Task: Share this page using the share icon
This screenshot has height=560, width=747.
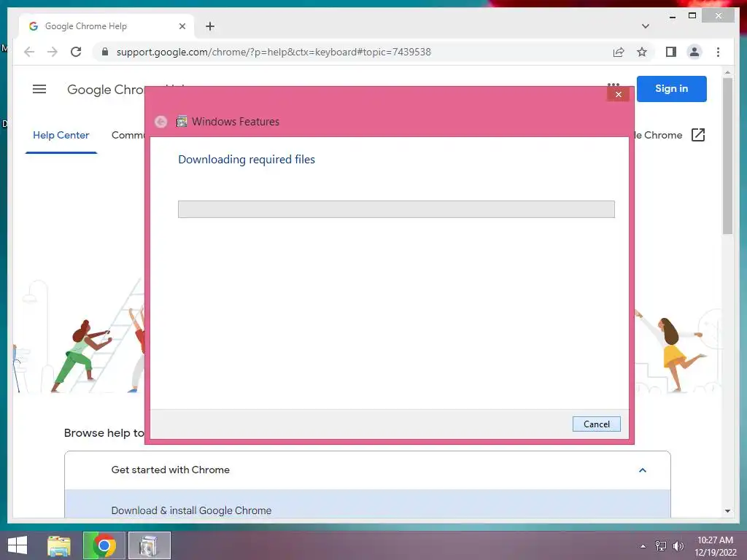Action: [x=619, y=52]
